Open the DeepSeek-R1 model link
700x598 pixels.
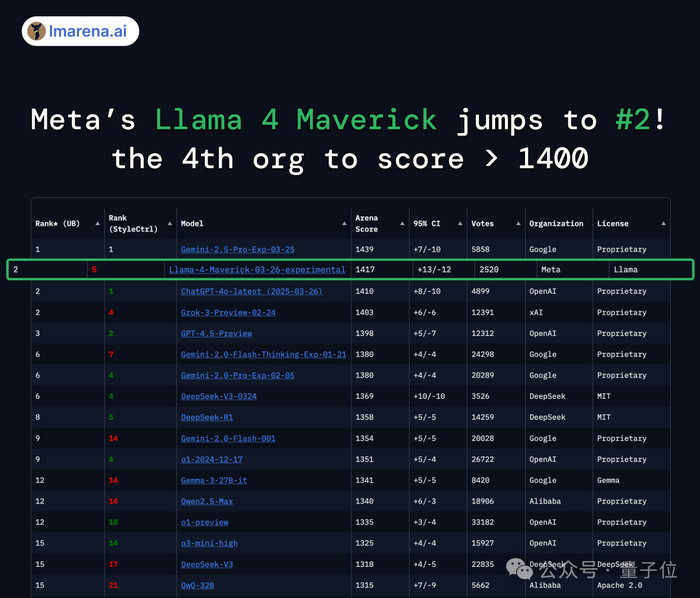click(x=207, y=417)
